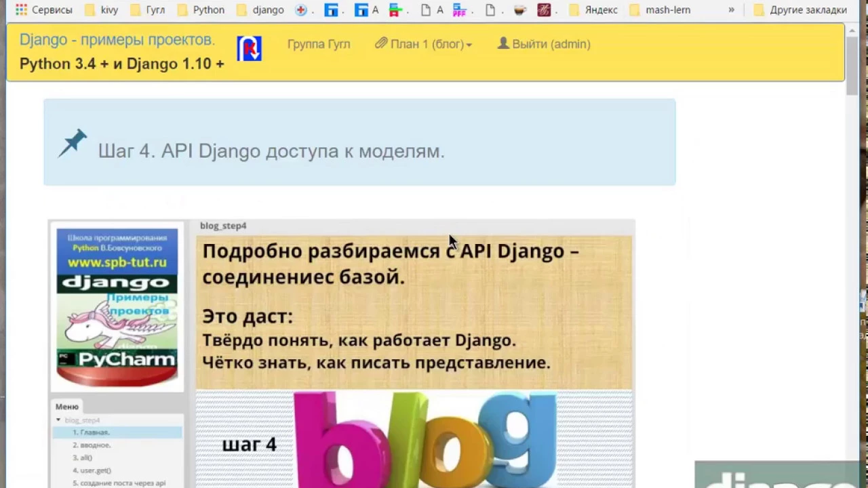Click the blog_step4 title above the slide

point(223,226)
